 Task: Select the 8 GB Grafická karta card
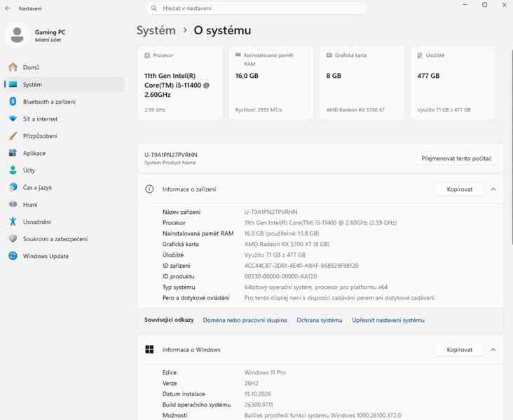click(362, 83)
